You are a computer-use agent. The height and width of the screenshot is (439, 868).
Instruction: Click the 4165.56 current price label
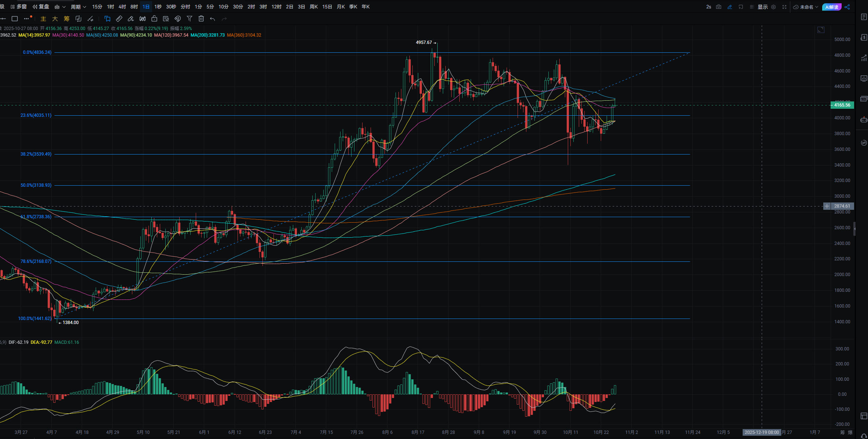coord(842,105)
